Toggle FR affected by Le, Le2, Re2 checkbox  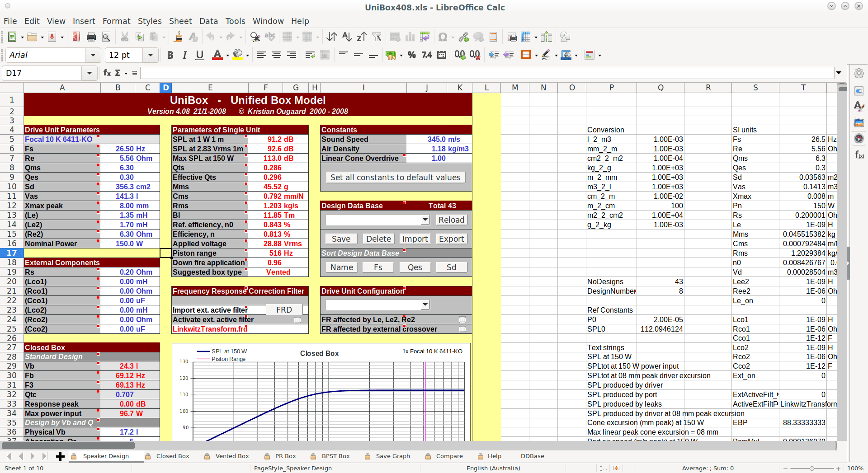click(462, 319)
